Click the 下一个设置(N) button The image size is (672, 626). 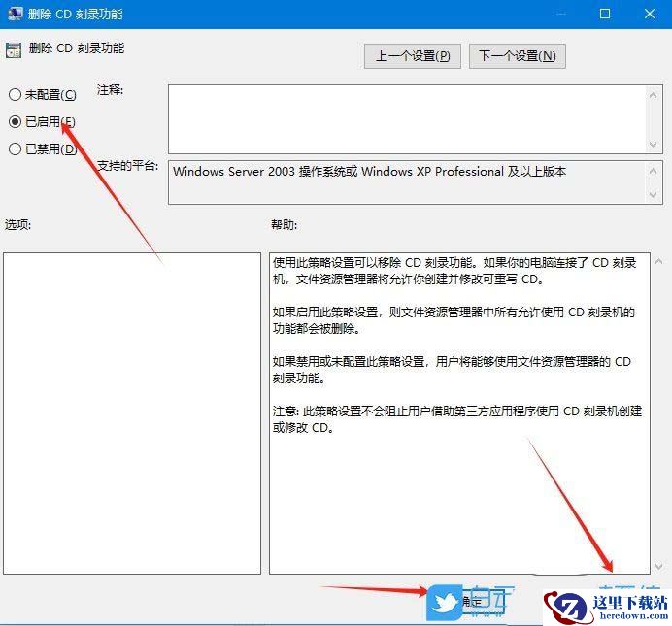tap(518, 56)
